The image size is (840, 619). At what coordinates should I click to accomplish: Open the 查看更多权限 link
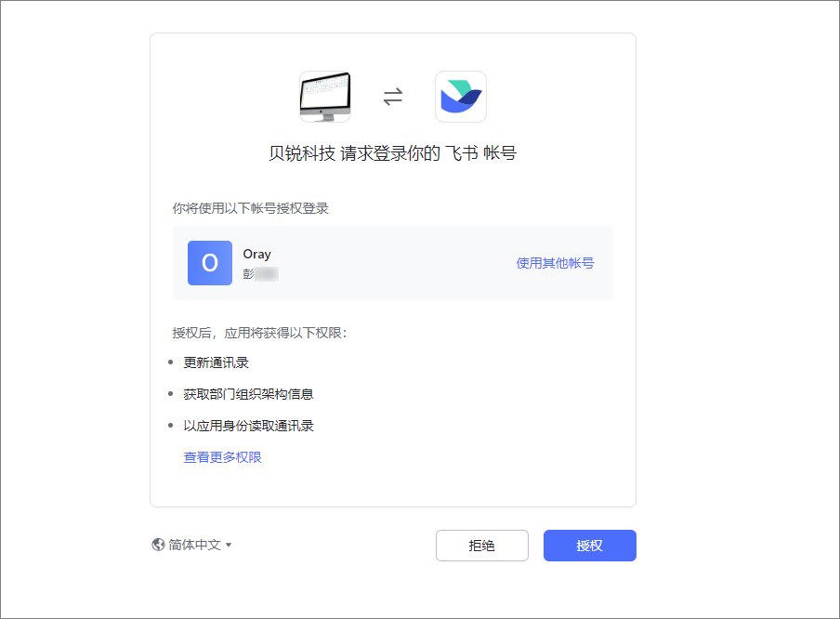(x=222, y=457)
